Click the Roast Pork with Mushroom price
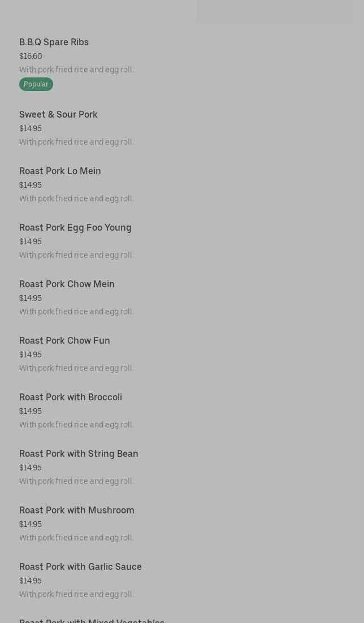Image resolution: width=364 pixels, height=623 pixels. point(31,525)
